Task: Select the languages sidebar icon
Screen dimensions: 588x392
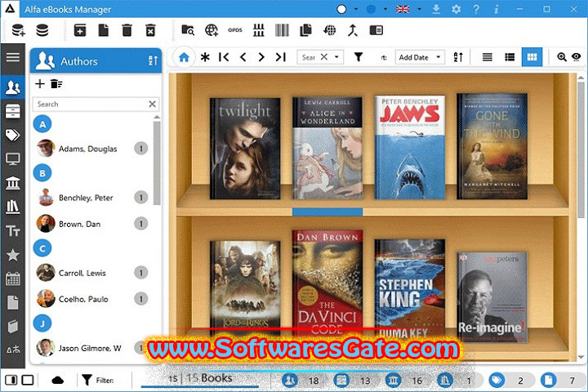Action: [x=13, y=350]
